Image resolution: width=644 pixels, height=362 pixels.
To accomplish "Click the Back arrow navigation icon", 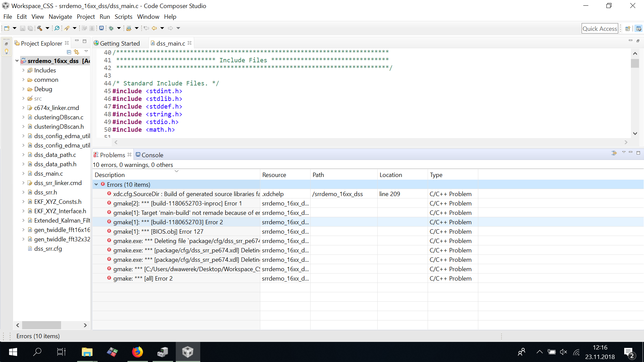I will 154,28.
